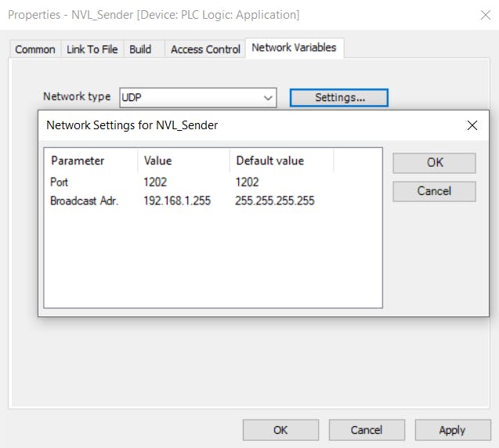
Task: Click Cancel at bottom of Properties window
Action: (366, 430)
